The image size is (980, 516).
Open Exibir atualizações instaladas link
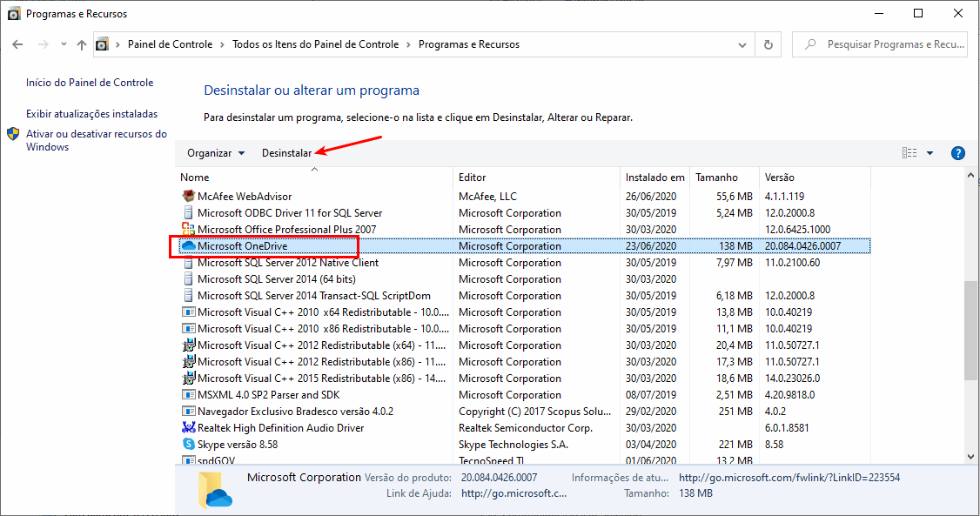tap(92, 114)
